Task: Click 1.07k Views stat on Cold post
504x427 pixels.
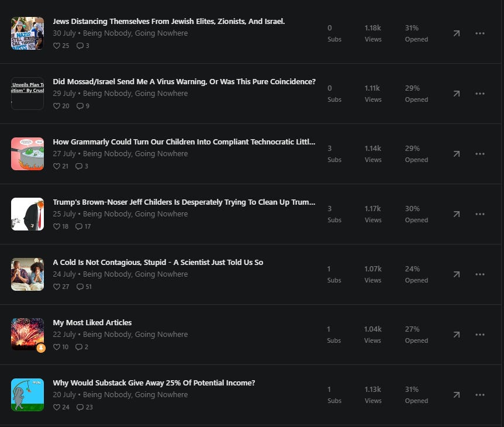Action: coord(373,274)
